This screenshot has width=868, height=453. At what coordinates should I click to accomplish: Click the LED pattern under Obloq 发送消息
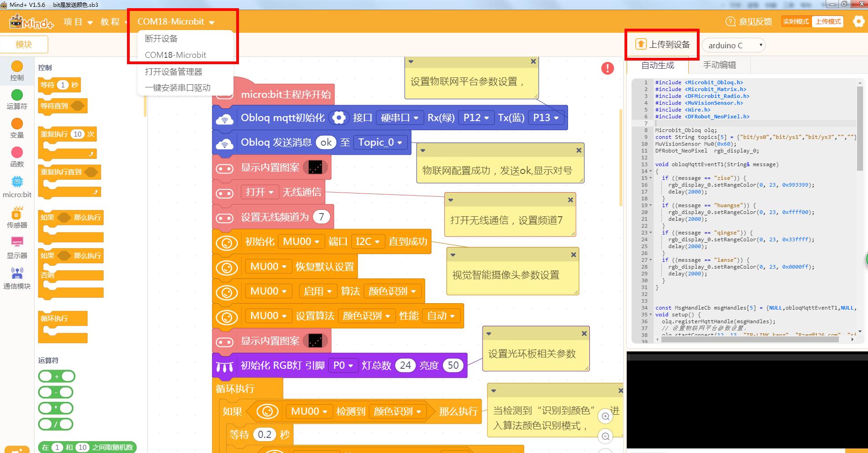315,168
